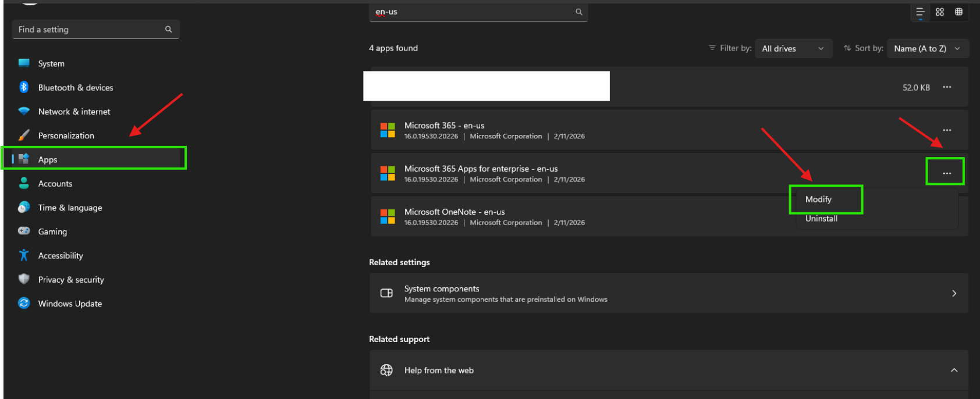Switch to grid view layout

pos(940,12)
